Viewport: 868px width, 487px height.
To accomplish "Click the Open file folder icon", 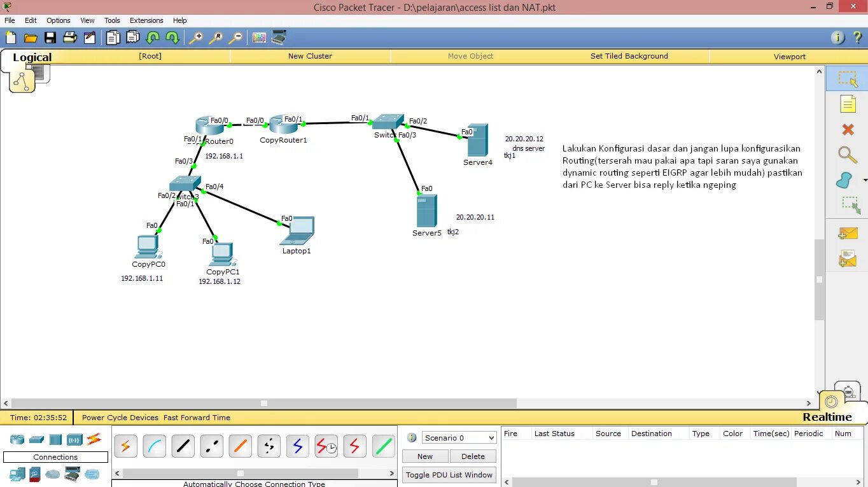I will coord(31,38).
